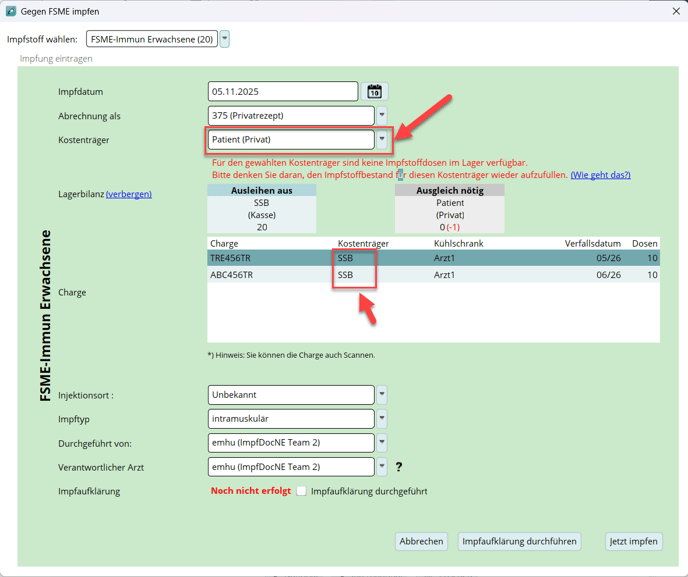Open the Abrechnung als dropdown
The height and width of the screenshot is (577, 688).
tap(381, 116)
